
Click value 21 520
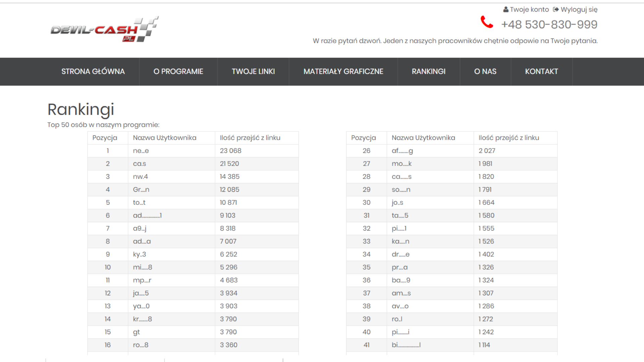coord(229,164)
